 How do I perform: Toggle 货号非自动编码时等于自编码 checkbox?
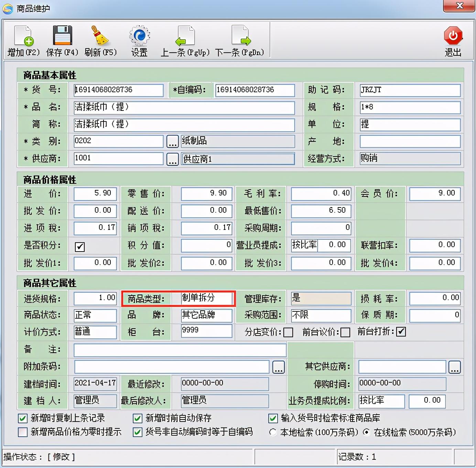(138, 432)
